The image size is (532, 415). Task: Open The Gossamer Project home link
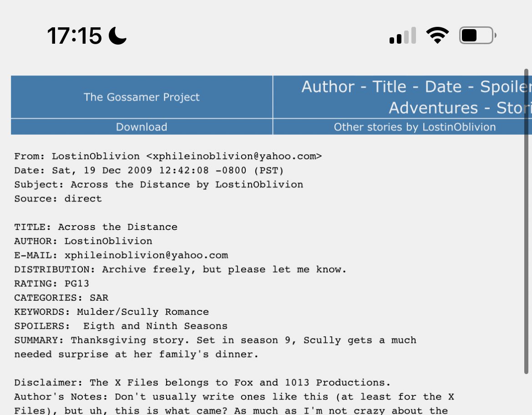[x=142, y=97]
